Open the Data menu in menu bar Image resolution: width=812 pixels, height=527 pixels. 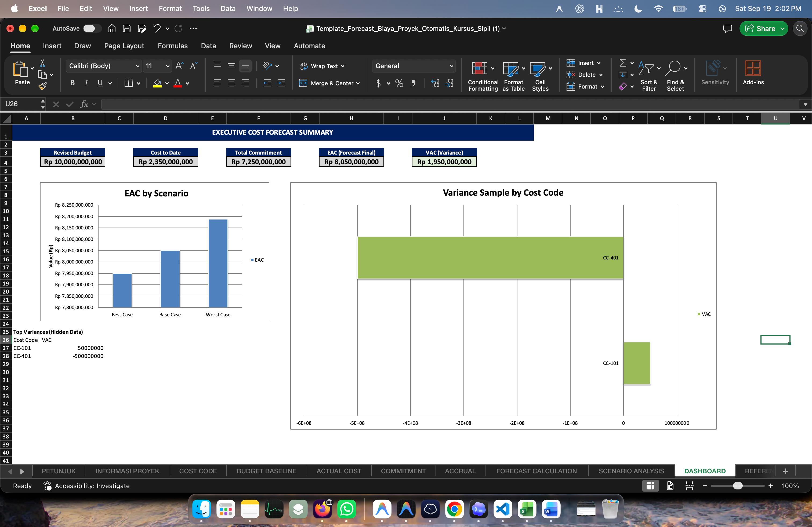coord(228,9)
